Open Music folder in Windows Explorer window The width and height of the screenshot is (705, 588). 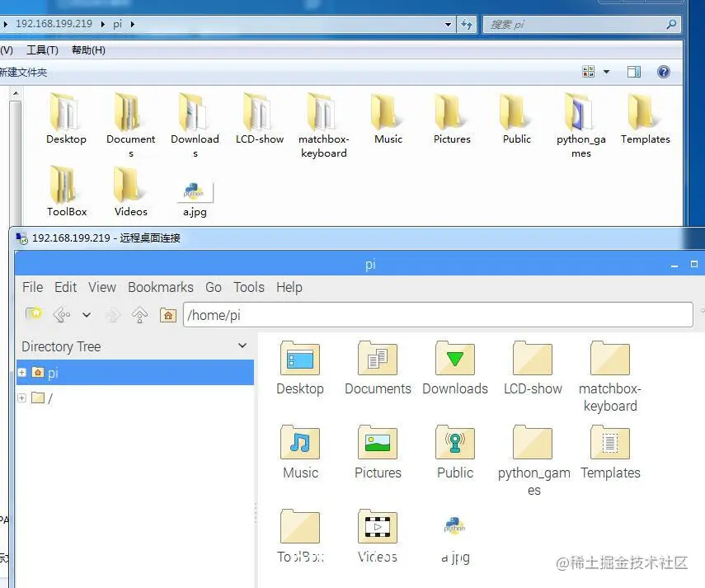388,119
